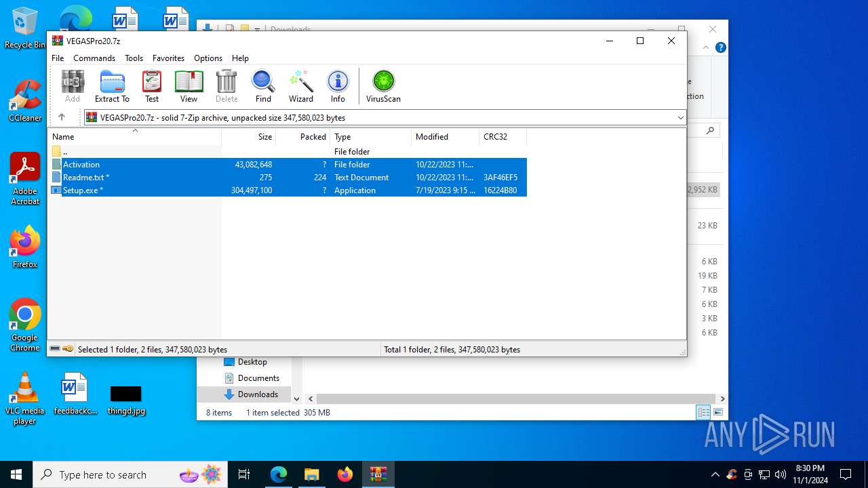Click the key icon in the status bar
The width and height of the screenshot is (868, 488).
(x=68, y=349)
